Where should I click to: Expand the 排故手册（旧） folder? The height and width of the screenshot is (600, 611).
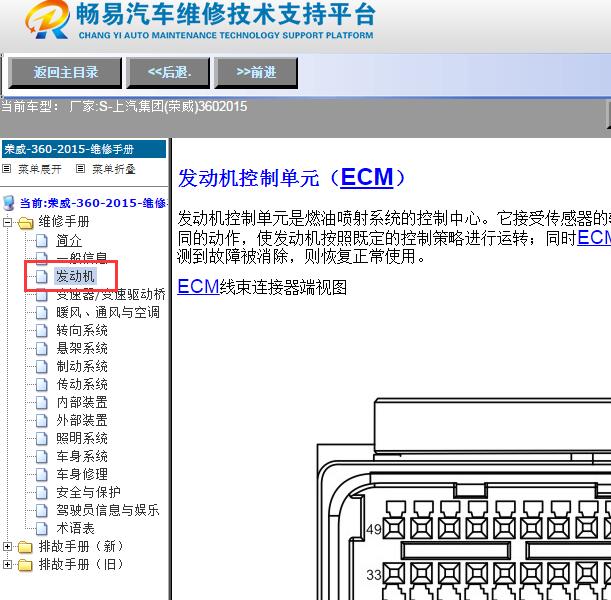click(7, 565)
